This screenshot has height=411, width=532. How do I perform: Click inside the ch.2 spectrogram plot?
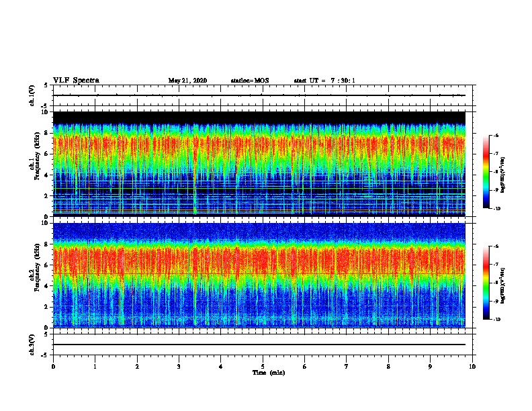click(259, 275)
